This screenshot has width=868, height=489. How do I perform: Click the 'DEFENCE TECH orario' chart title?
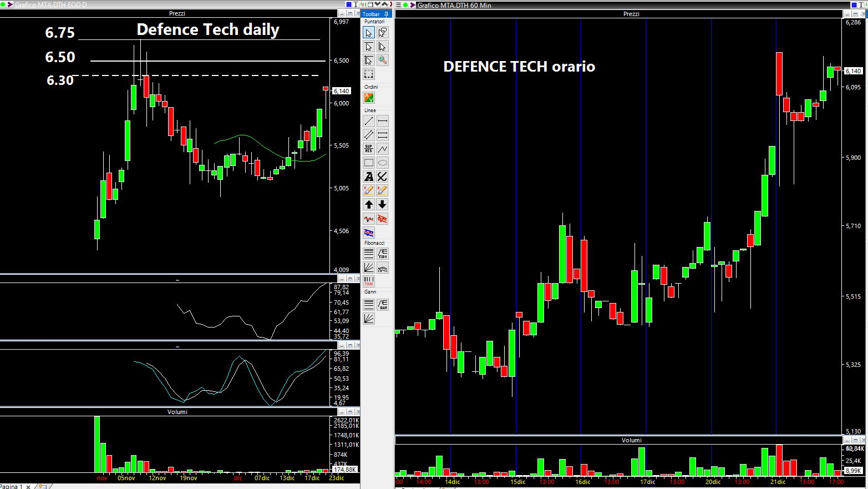point(519,67)
